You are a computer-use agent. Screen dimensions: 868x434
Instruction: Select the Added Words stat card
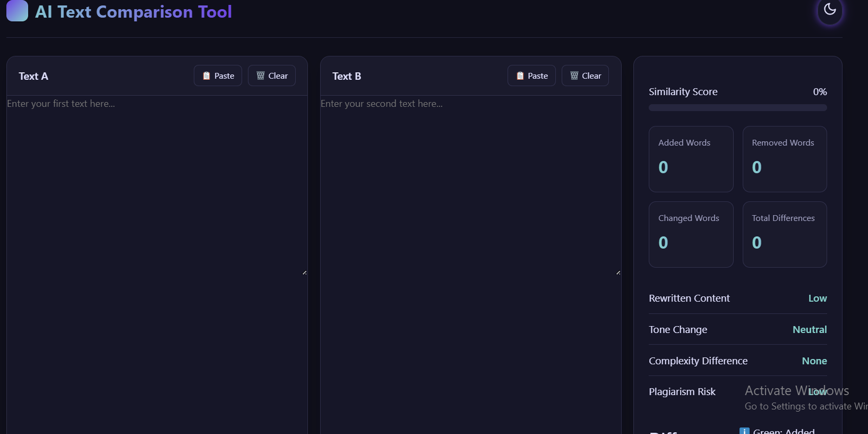[x=691, y=159]
